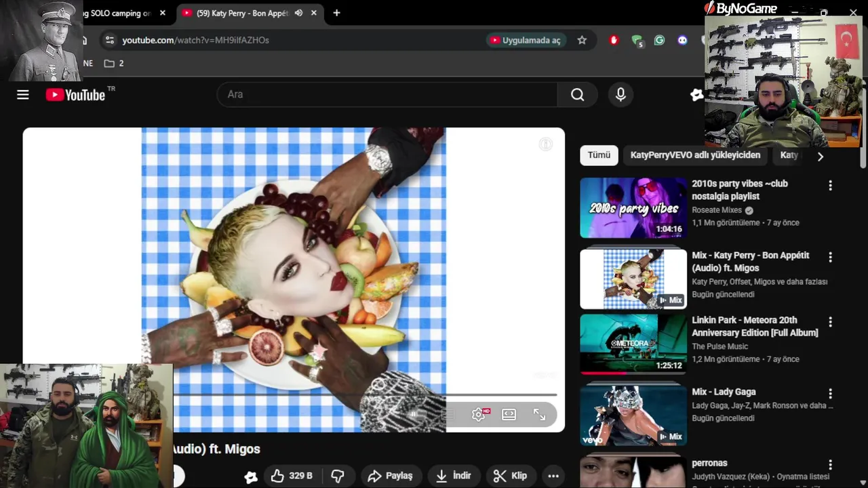Mute the tab via the speaker icon
The height and width of the screenshot is (488, 868).
[298, 13]
